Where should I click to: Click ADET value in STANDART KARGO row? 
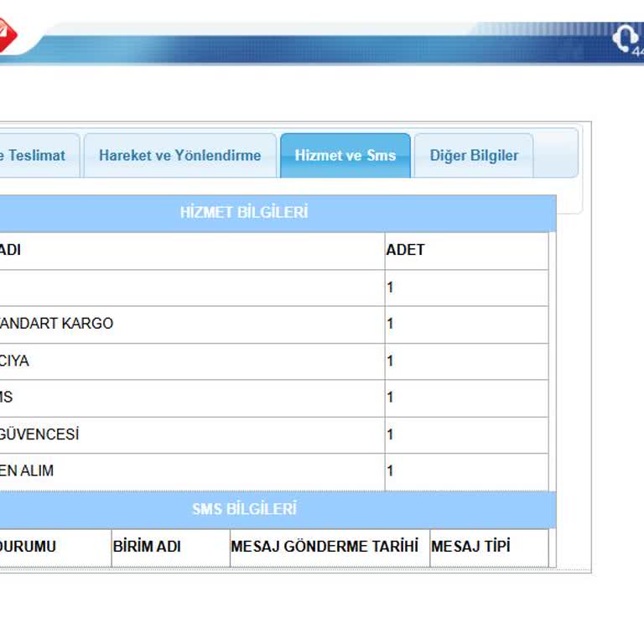390,324
